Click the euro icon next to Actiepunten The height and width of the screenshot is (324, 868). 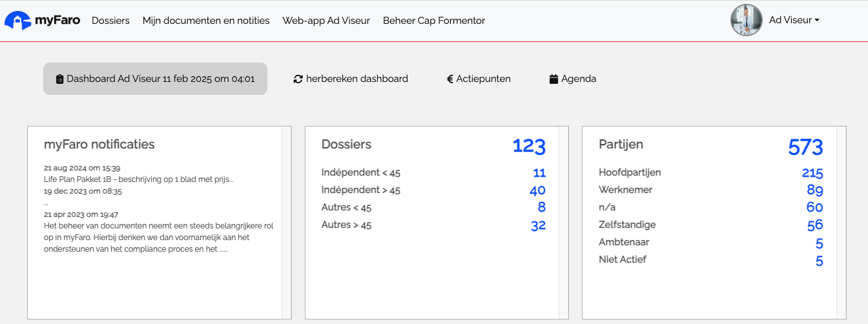(x=449, y=79)
